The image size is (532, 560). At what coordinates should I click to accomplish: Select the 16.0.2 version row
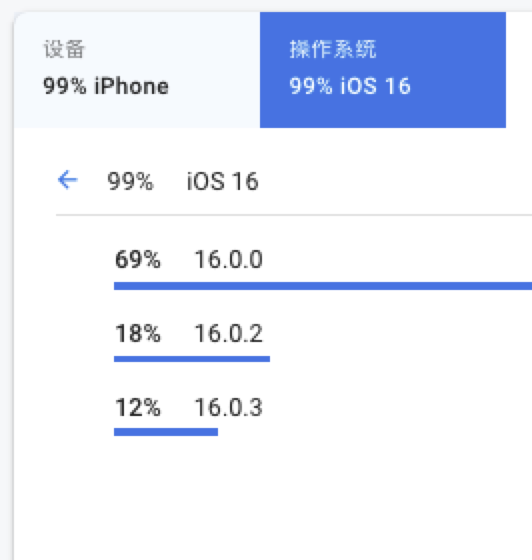coord(323,342)
